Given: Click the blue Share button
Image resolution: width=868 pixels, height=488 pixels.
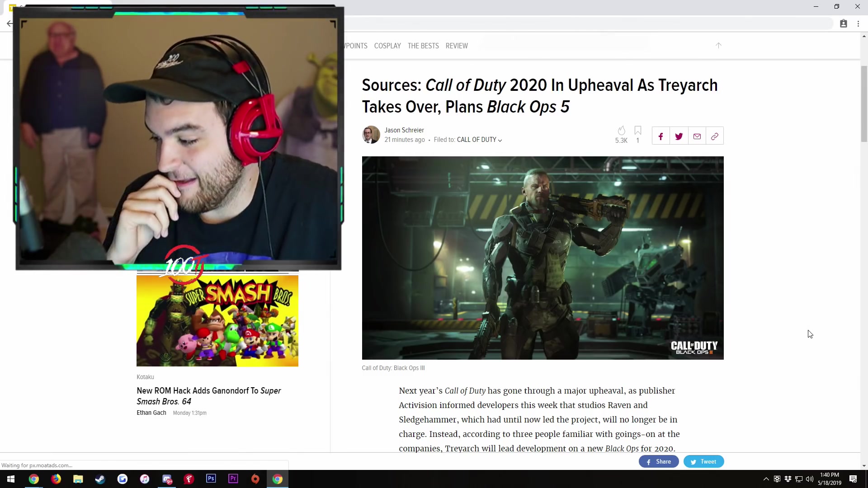Looking at the screenshot, I should 658,461.
